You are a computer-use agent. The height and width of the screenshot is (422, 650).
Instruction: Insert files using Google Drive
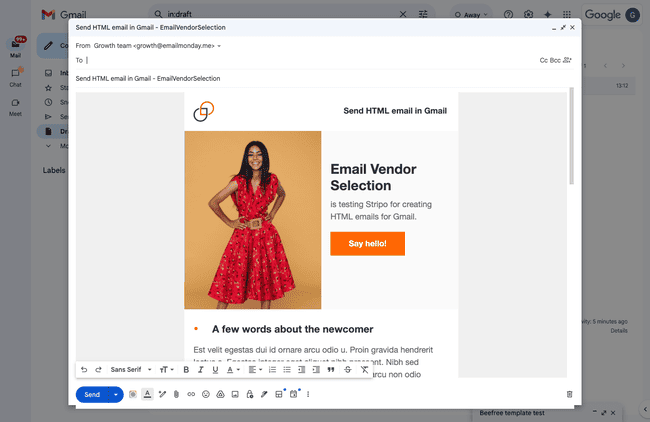pyautogui.click(x=220, y=394)
